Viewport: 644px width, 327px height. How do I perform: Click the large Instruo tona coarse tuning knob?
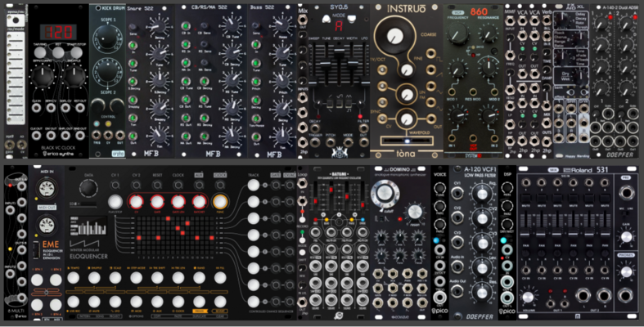tap(394, 37)
